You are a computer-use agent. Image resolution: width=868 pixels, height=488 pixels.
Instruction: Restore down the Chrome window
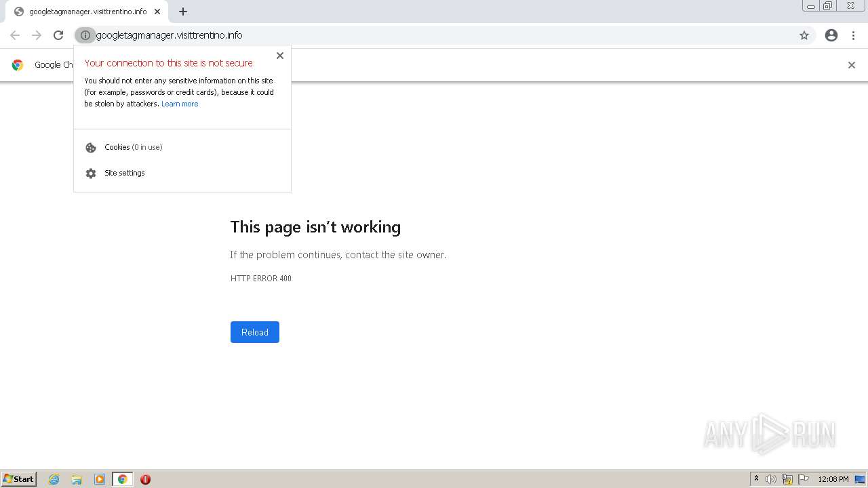pos(828,6)
